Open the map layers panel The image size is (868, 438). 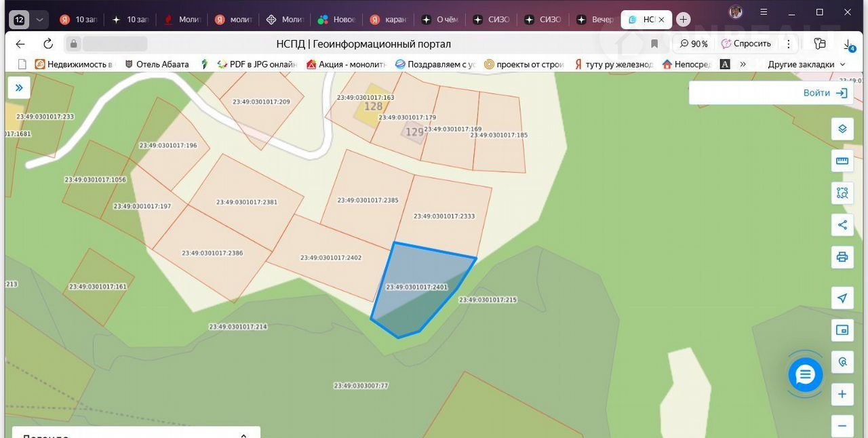coord(842,129)
